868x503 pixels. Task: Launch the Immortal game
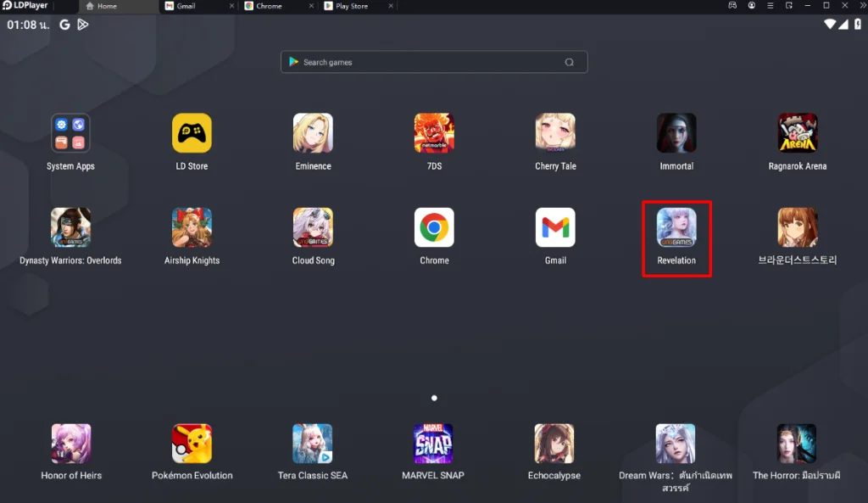(x=676, y=133)
